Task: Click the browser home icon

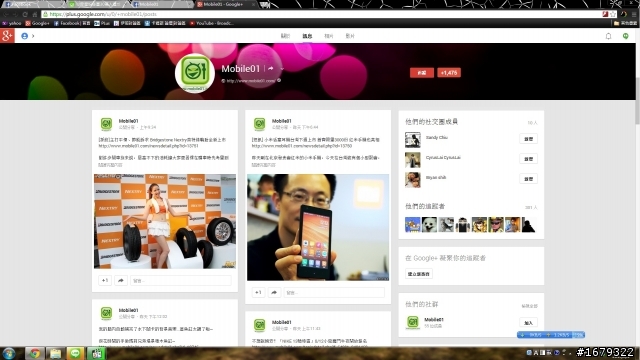Action: pyautogui.click(x=35, y=14)
